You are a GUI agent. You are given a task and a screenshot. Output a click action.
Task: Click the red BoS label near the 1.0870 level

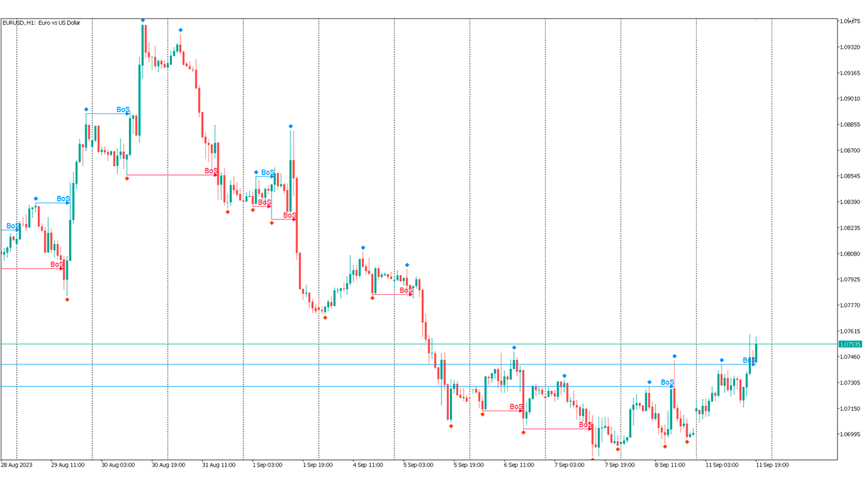211,171
